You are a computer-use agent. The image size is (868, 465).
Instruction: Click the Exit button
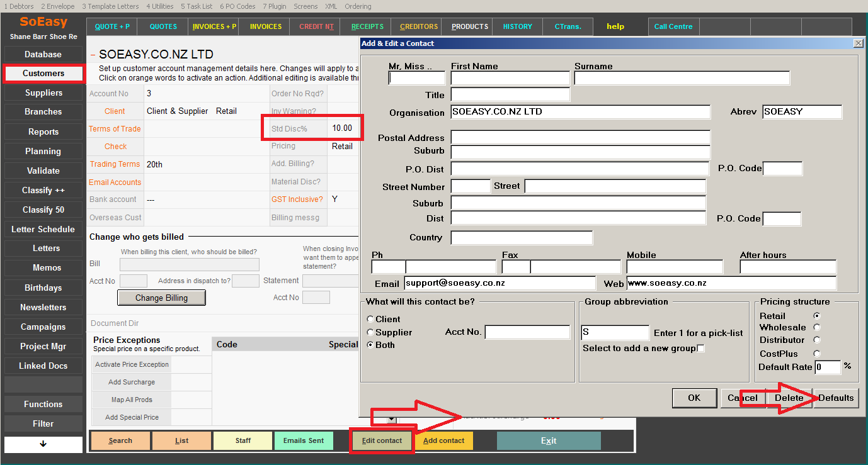549,440
